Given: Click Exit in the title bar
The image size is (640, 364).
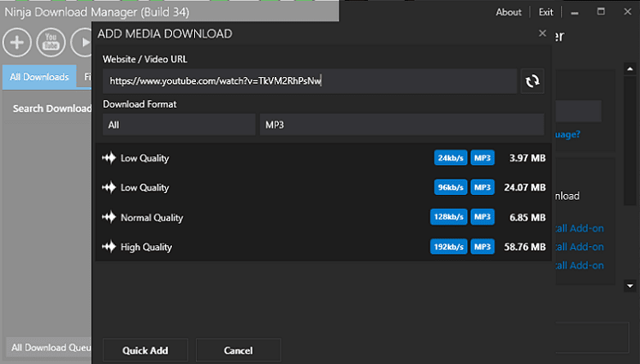Looking at the screenshot, I should pyautogui.click(x=546, y=12).
